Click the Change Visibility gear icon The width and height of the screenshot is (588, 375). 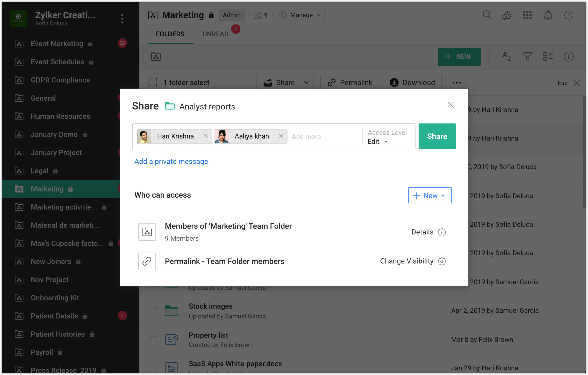(x=442, y=261)
